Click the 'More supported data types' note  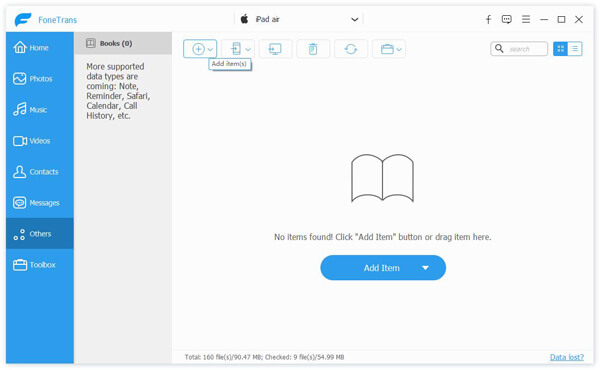[x=118, y=91]
